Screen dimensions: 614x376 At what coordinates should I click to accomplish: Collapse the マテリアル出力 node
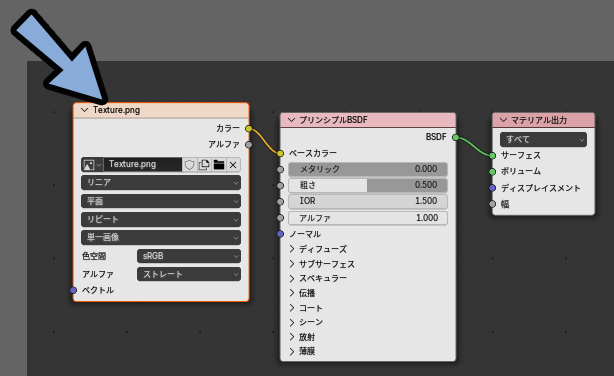pos(504,120)
